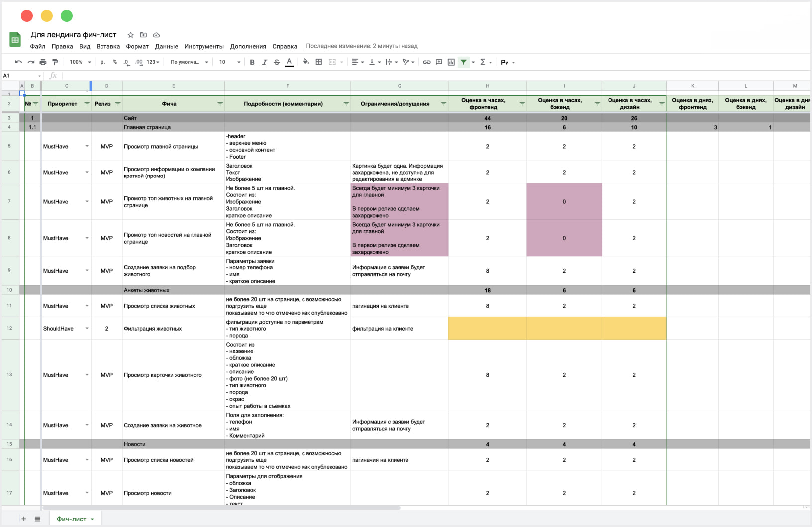Add a new sheet with plus button

tap(23, 519)
